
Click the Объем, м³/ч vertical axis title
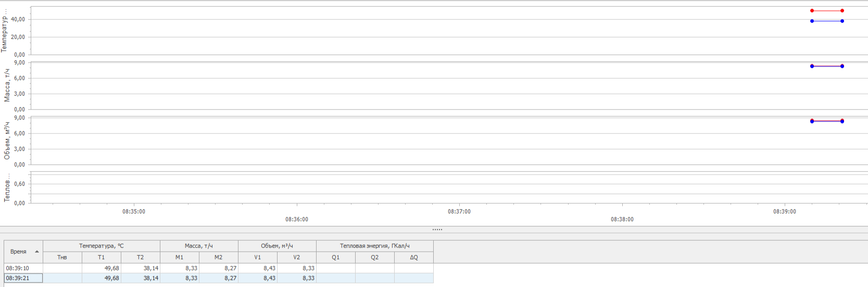point(7,141)
